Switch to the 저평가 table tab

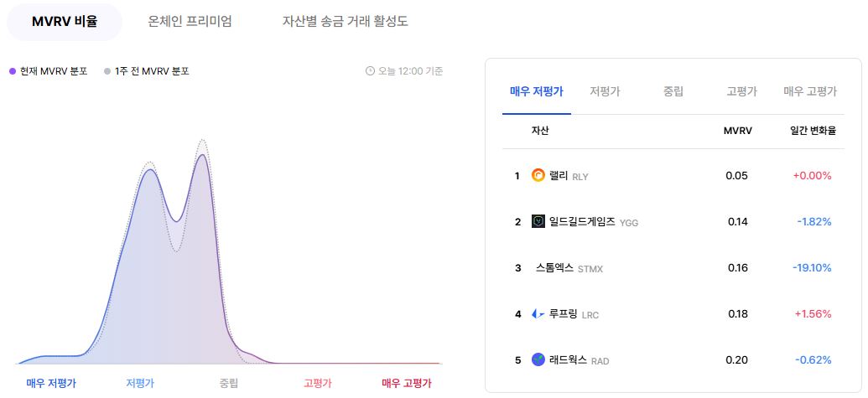pos(605,92)
